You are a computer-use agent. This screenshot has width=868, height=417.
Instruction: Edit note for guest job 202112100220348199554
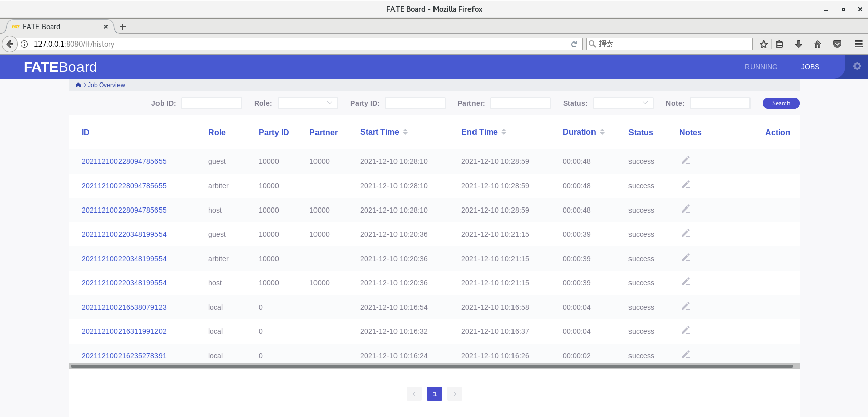coord(686,233)
